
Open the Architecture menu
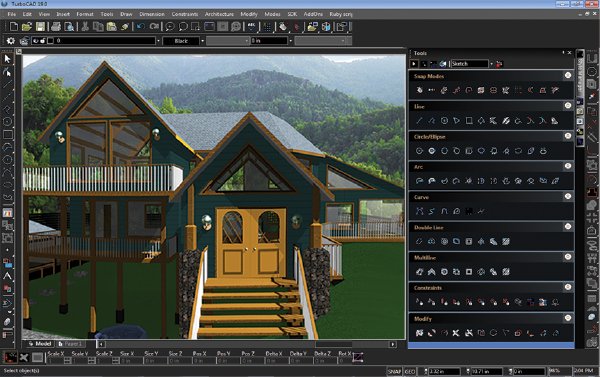pos(219,14)
